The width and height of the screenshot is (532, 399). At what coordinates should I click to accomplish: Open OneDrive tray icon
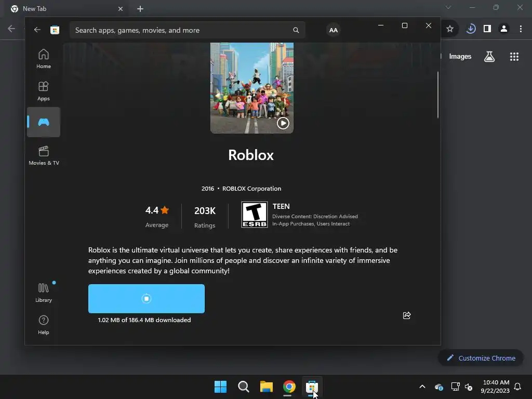(438, 387)
